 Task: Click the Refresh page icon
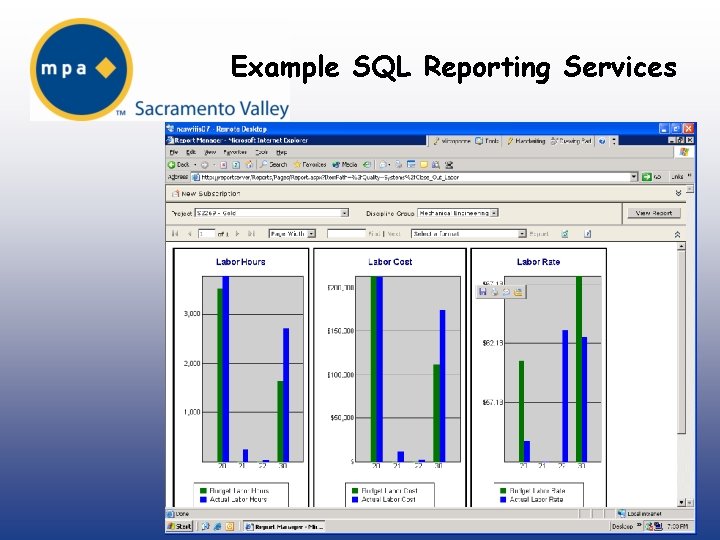pyautogui.click(x=236, y=164)
